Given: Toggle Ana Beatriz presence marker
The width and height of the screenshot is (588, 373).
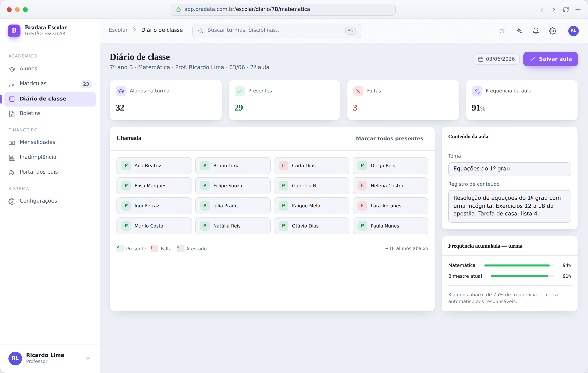Looking at the screenshot, I should [126, 165].
